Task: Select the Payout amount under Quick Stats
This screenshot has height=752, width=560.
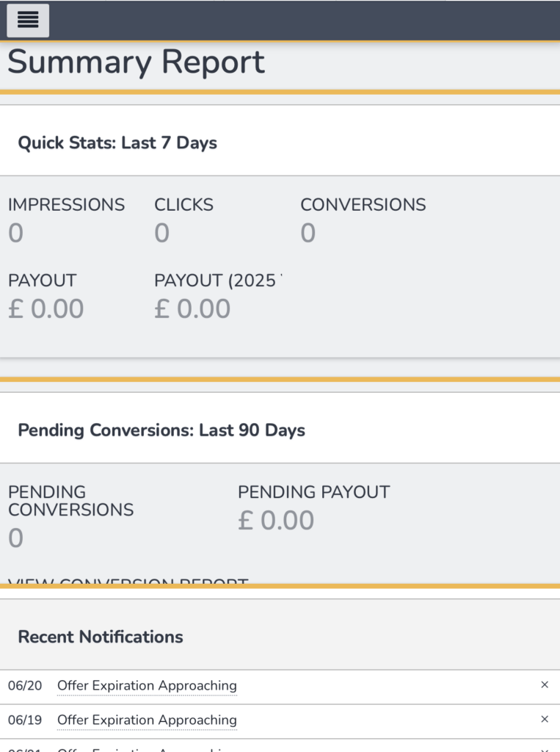Action: tap(46, 309)
